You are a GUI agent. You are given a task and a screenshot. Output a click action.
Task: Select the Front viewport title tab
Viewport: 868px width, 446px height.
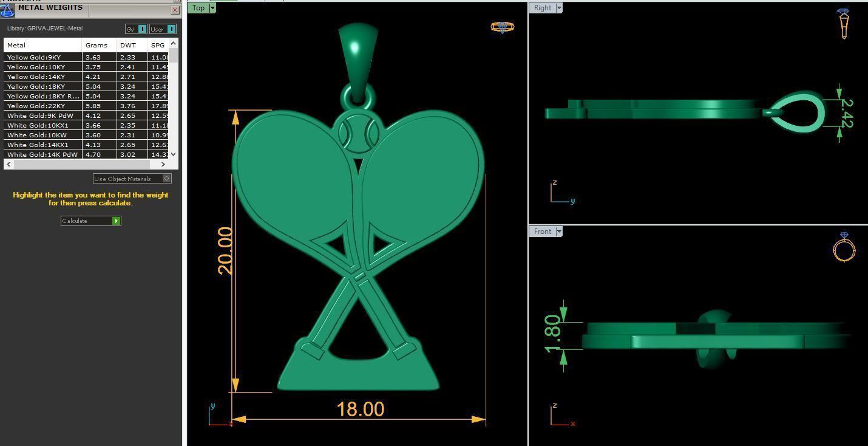tap(543, 232)
